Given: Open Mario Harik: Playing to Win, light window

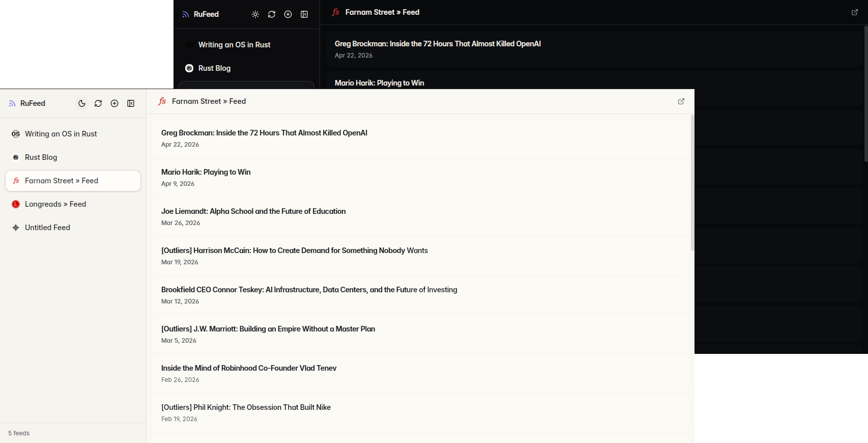Looking at the screenshot, I should [x=420, y=178].
